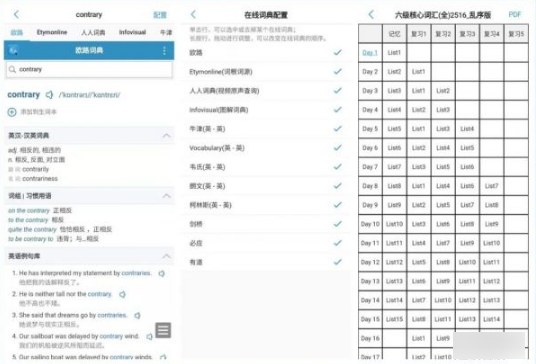This screenshot has width=536, height=364.
Task: Play audio for sentence 3 dreams go by contraries
Action: (x=137, y=315)
